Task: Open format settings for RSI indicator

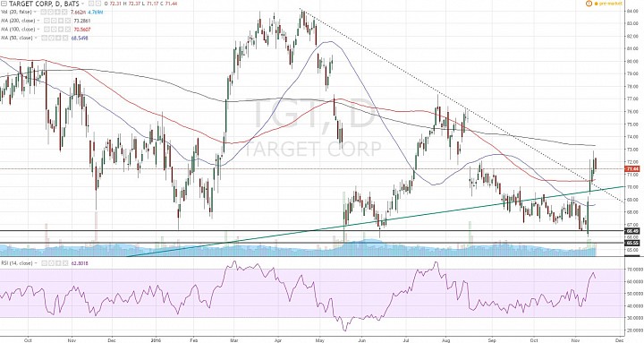Action: (x=51, y=263)
